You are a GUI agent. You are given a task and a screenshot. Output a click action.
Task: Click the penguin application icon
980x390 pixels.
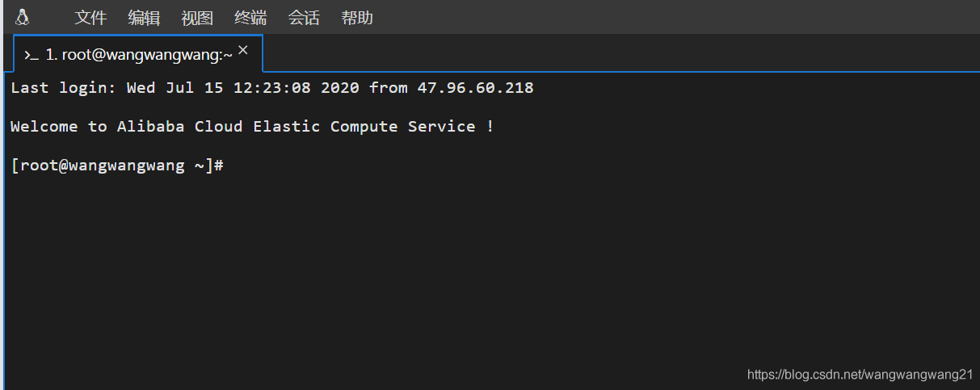23,17
